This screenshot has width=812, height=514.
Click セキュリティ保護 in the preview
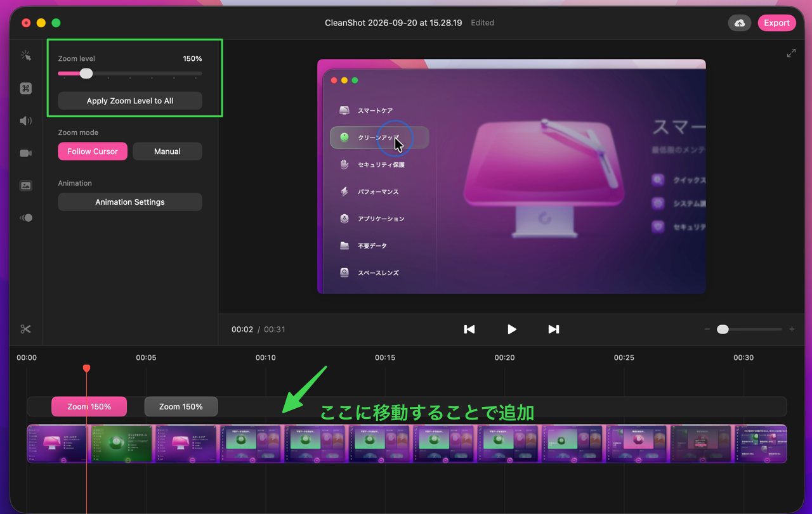[381, 165]
